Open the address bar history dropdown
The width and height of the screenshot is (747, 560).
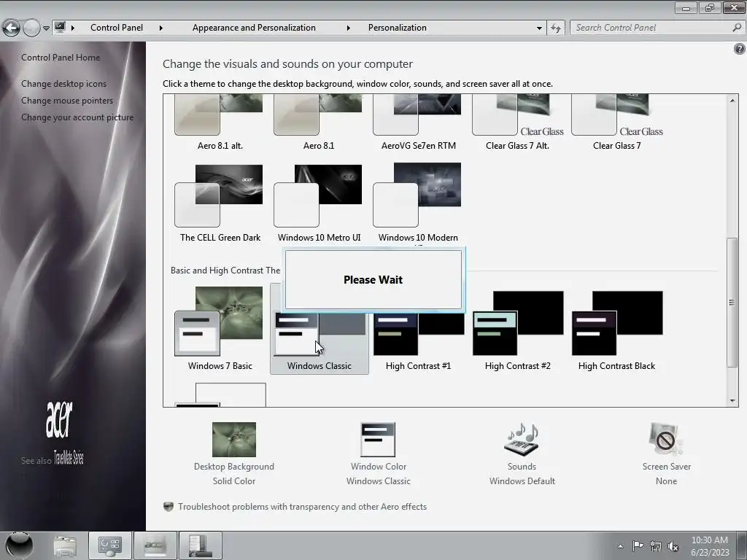click(539, 28)
